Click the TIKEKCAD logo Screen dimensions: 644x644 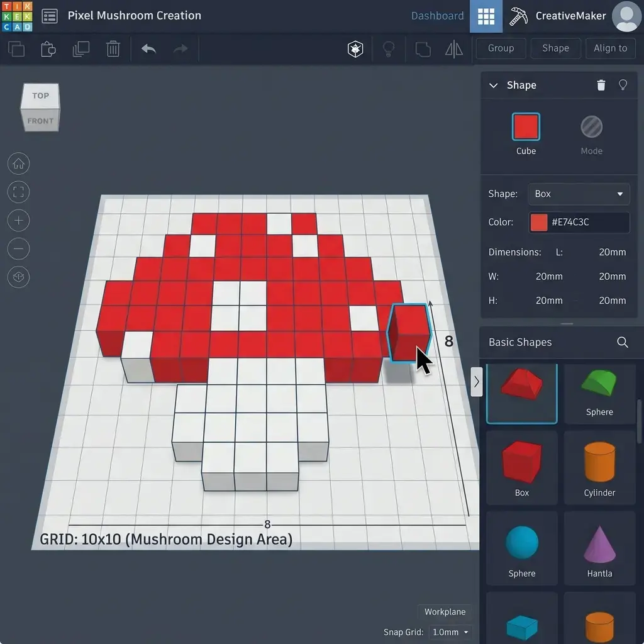point(17,16)
